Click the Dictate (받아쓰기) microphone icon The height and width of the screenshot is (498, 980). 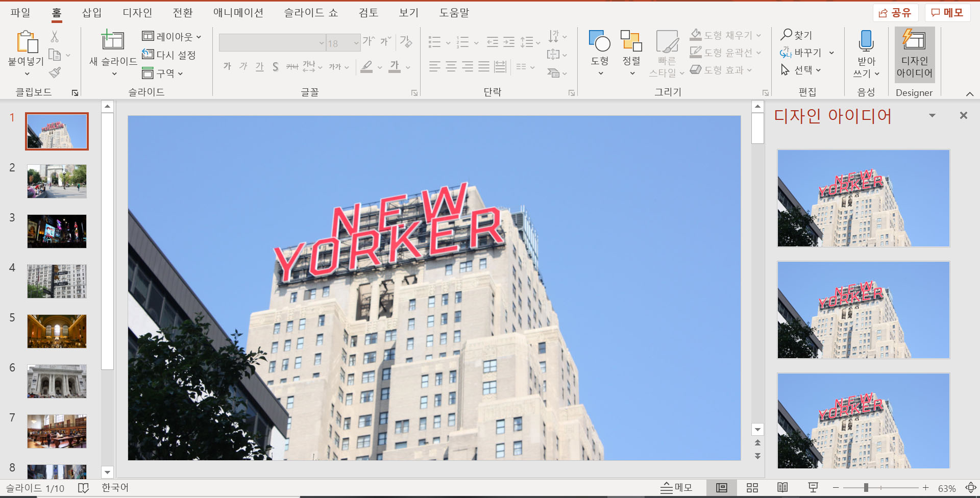[866, 41]
